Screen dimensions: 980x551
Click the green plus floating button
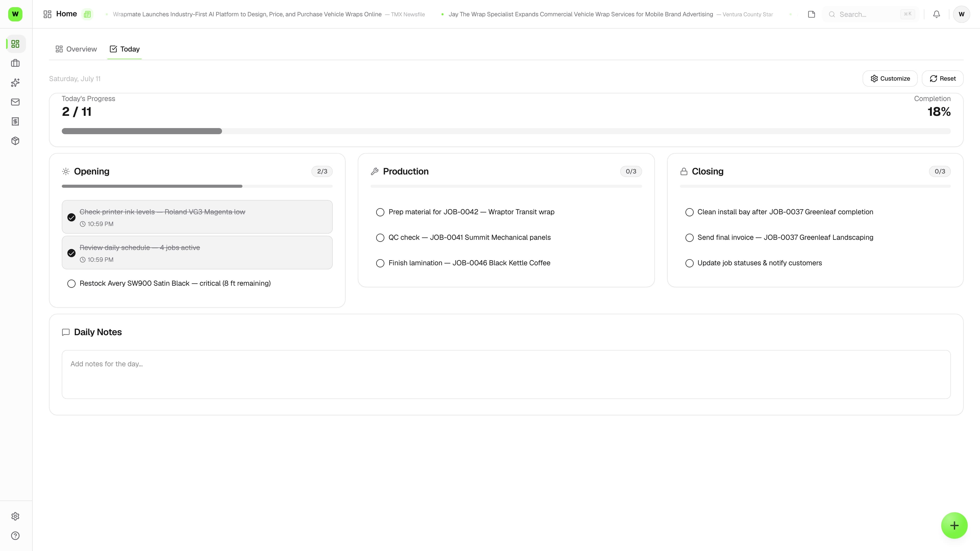pos(954,525)
